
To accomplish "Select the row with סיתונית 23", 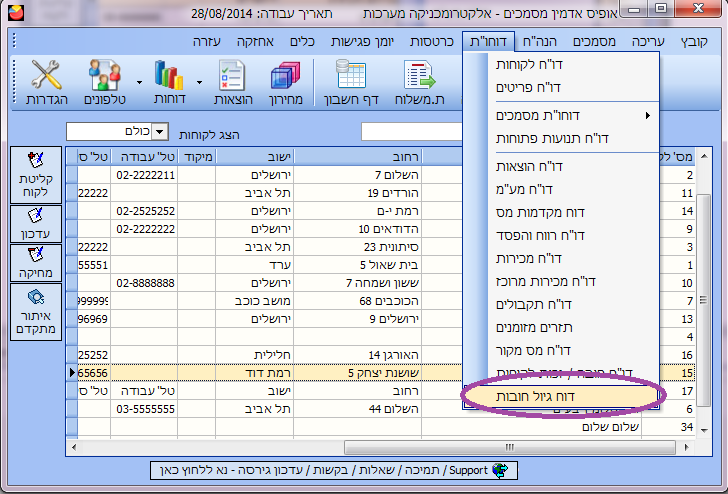I will [381, 247].
